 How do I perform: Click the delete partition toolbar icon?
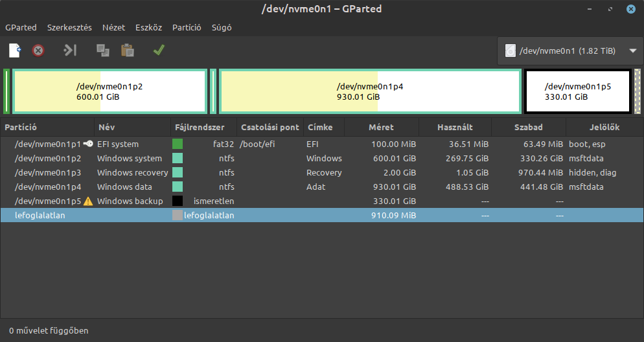[38, 51]
